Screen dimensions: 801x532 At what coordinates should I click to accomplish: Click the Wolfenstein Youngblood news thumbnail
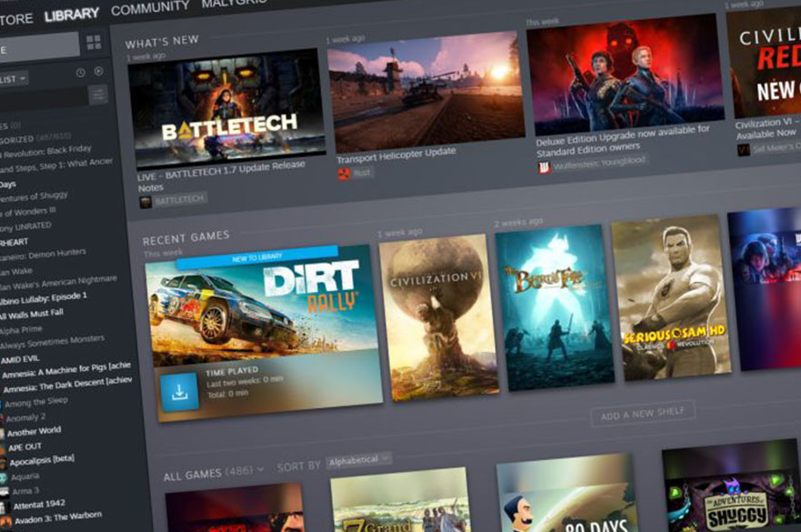[626, 75]
